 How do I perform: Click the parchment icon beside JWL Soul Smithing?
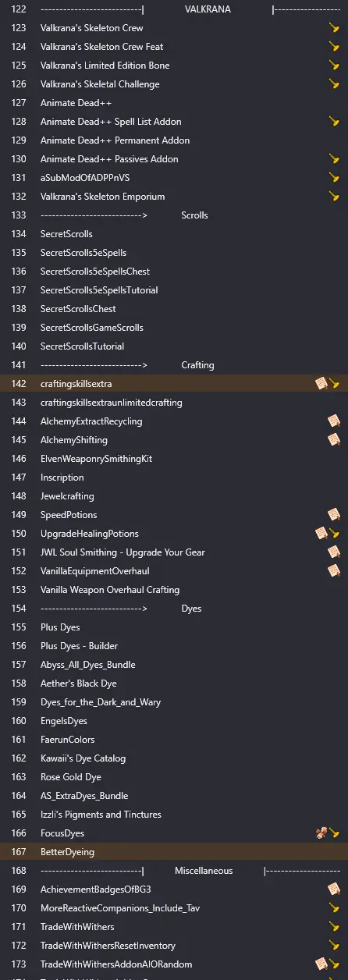(x=334, y=552)
